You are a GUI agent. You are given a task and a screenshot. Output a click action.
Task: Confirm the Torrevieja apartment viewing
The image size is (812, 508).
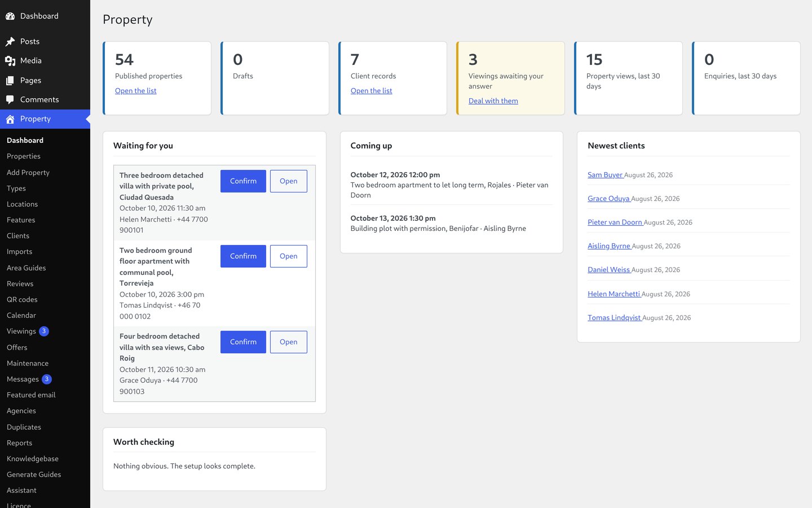(x=243, y=256)
